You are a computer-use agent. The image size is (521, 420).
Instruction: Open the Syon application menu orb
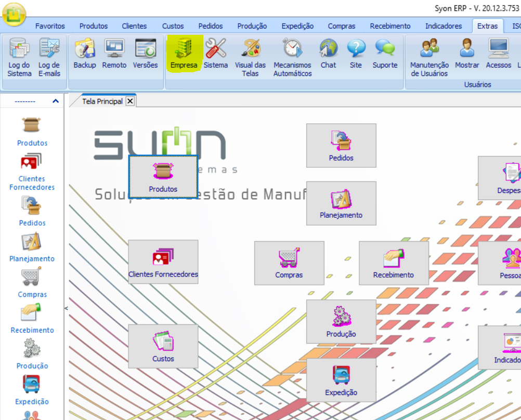[14, 14]
